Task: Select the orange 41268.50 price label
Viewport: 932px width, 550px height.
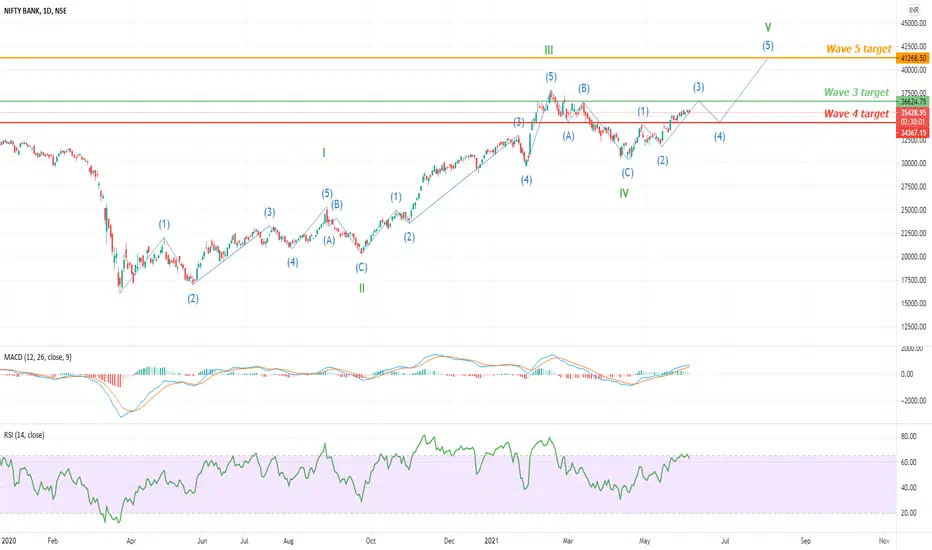Action: [x=914, y=58]
